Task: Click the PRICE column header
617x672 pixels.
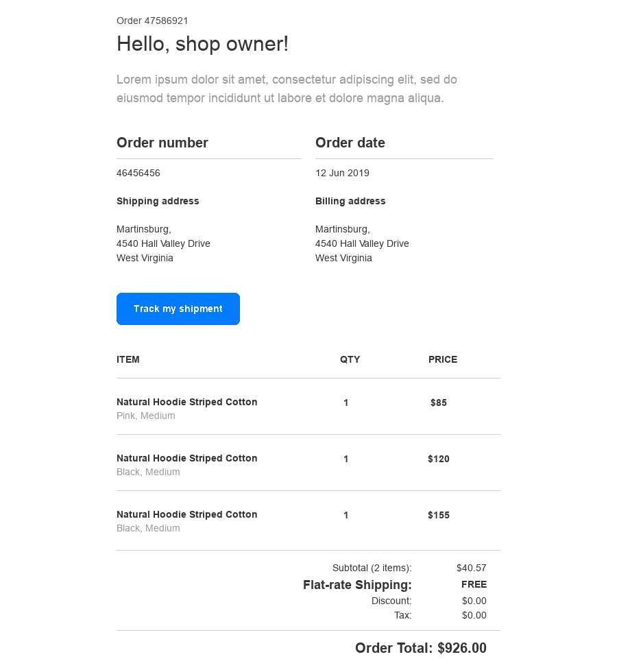Action: pos(443,359)
